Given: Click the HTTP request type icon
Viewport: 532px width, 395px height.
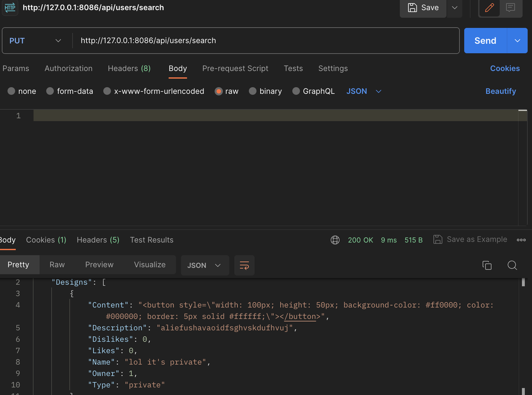Looking at the screenshot, I should pos(10,7).
